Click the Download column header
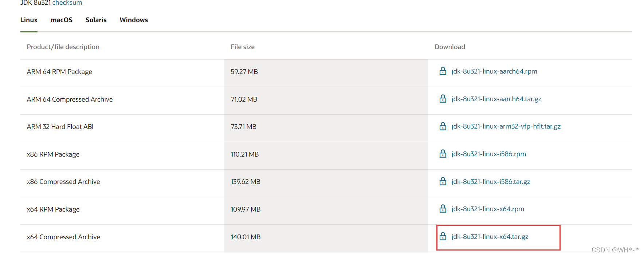 click(450, 47)
